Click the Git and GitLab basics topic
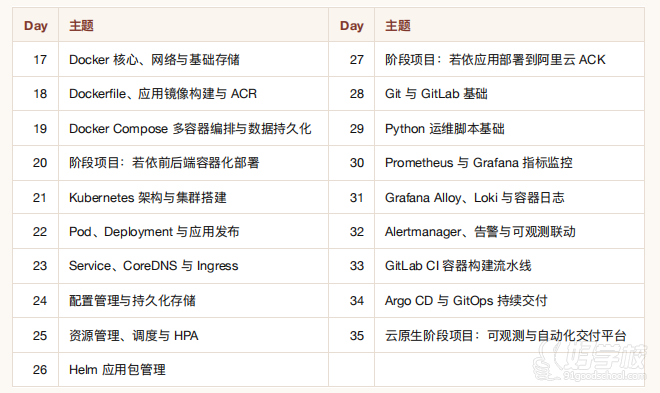 [436, 94]
